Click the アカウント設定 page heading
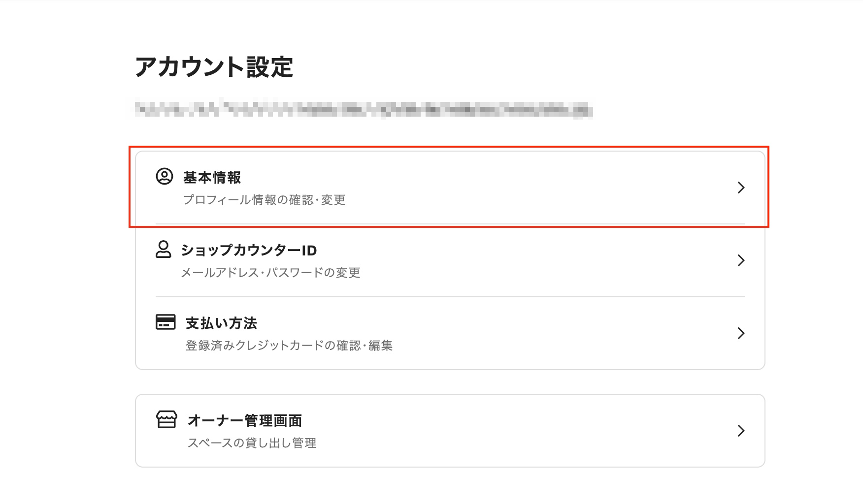This screenshot has width=863, height=504. click(214, 67)
